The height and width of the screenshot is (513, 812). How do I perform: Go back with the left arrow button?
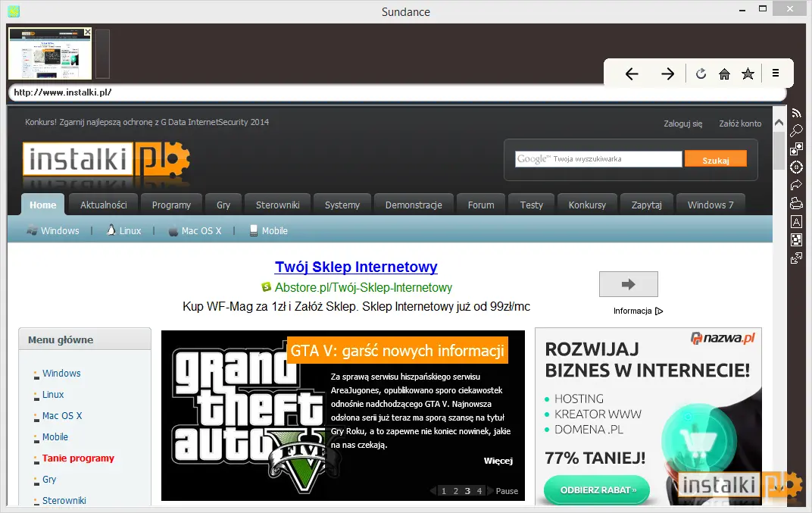coord(632,74)
